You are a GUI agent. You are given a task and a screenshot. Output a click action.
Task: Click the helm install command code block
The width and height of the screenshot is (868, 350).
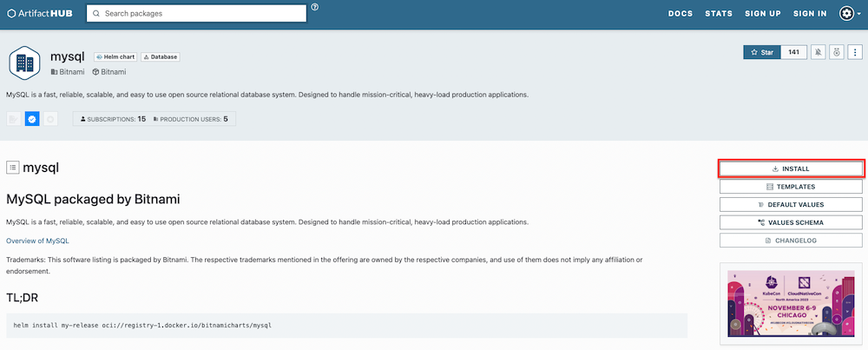(x=346, y=326)
